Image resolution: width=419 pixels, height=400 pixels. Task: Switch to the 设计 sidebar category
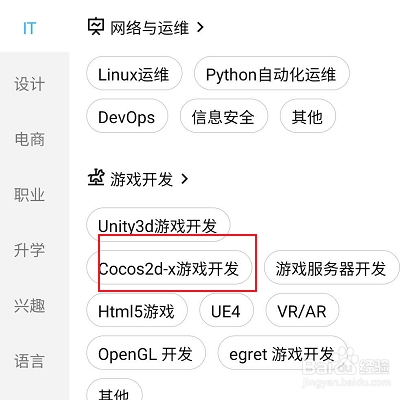[x=29, y=84]
